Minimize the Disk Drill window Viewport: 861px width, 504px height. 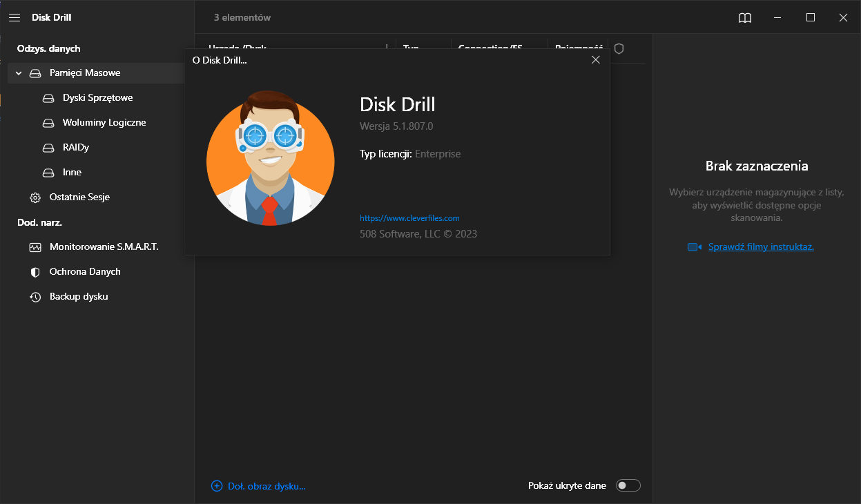(x=778, y=18)
